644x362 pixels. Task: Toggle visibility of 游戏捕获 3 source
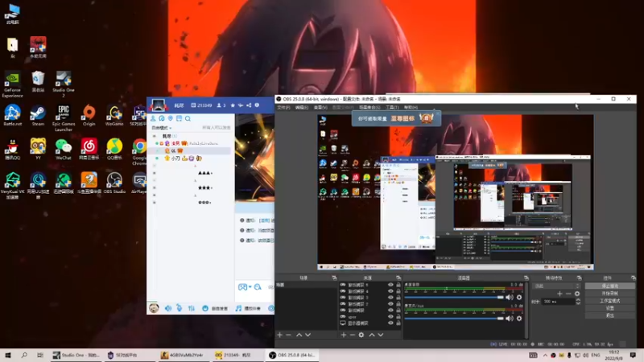click(x=390, y=298)
